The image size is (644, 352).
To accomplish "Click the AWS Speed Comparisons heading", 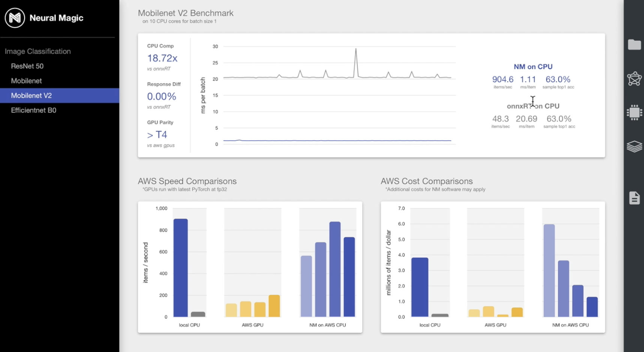I will coord(187,181).
